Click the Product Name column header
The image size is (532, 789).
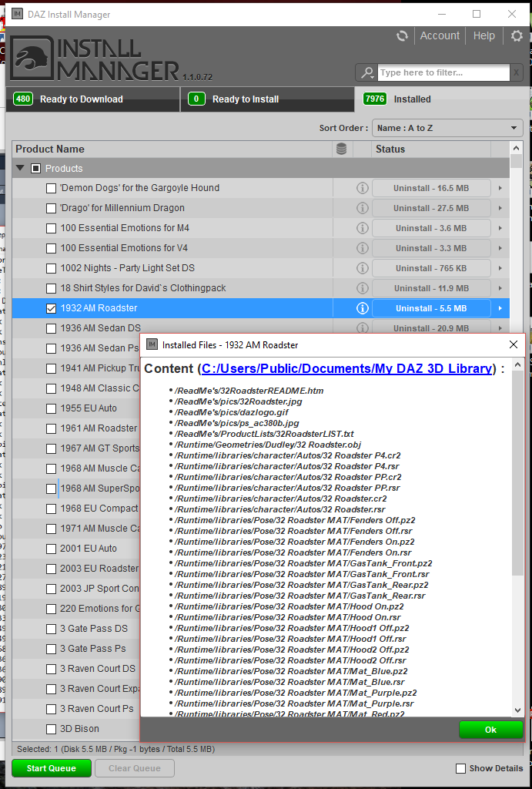click(172, 149)
